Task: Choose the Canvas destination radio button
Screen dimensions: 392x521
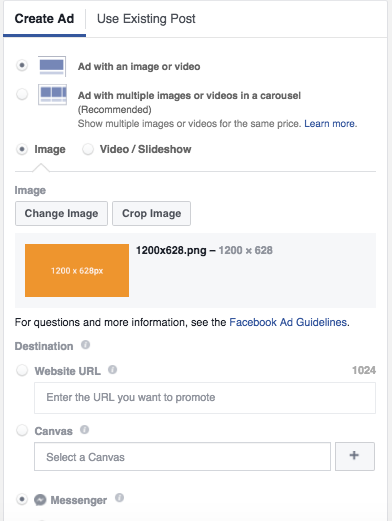Action: (x=22, y=430)
